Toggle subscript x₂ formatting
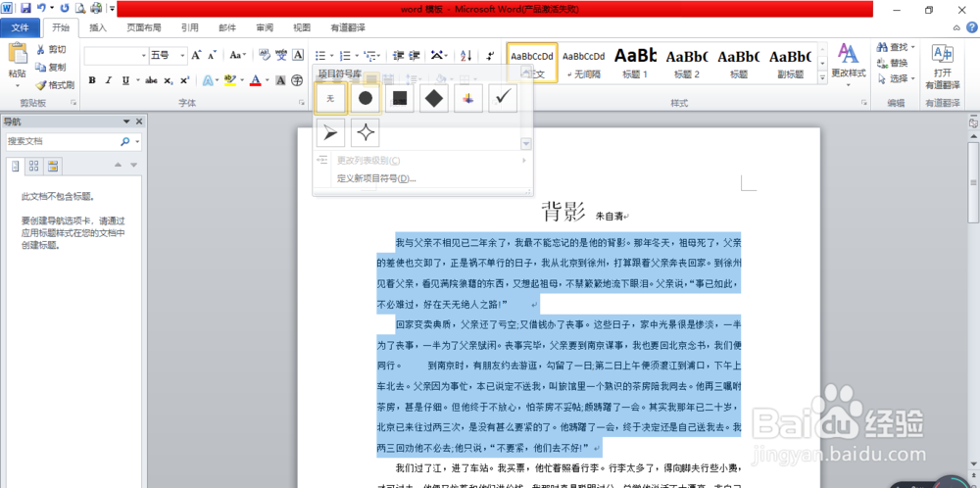Screen dimensions: 980x488 [x=169, y=80]
